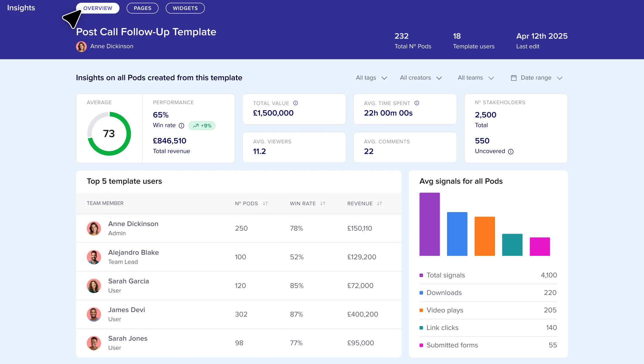This screenshot has width=644, height=364.
Task: Click the Uncovered stakeholders info icon
Action: tap(511, 152)
